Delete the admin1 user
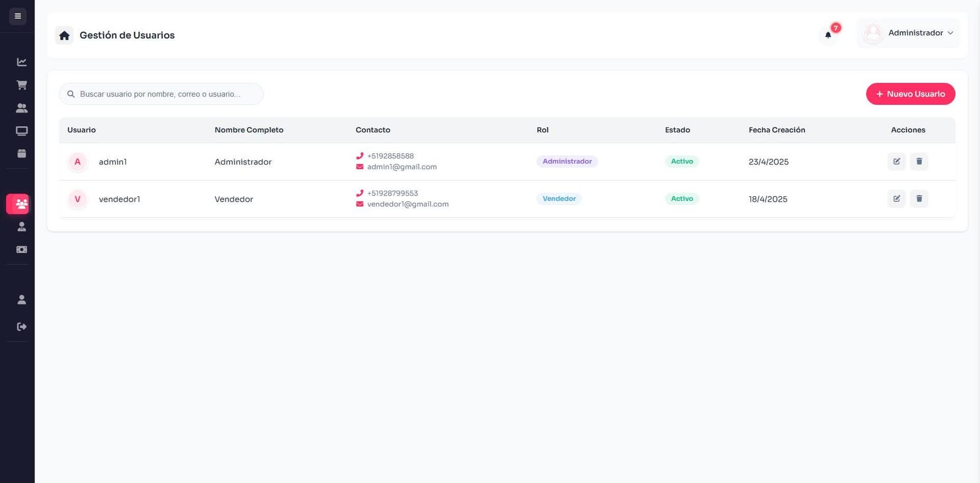Viewport: 980px width, 483px height. tap(919, 161)
